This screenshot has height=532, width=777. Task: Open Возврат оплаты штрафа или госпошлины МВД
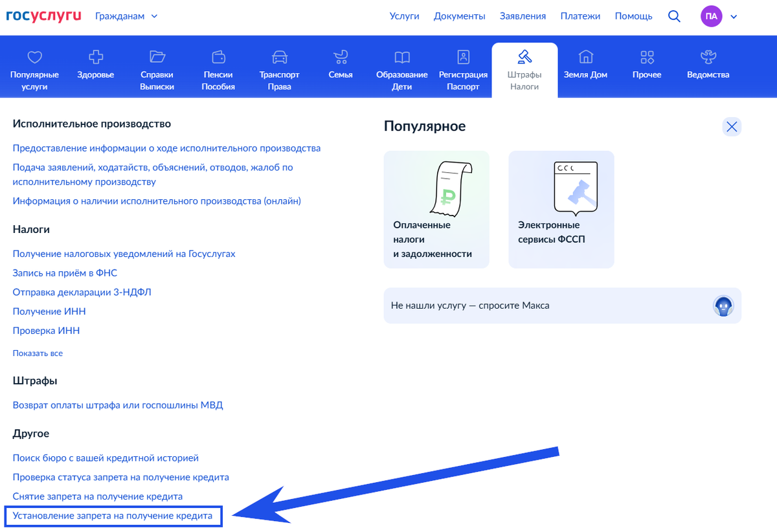[x=118, y=405]
